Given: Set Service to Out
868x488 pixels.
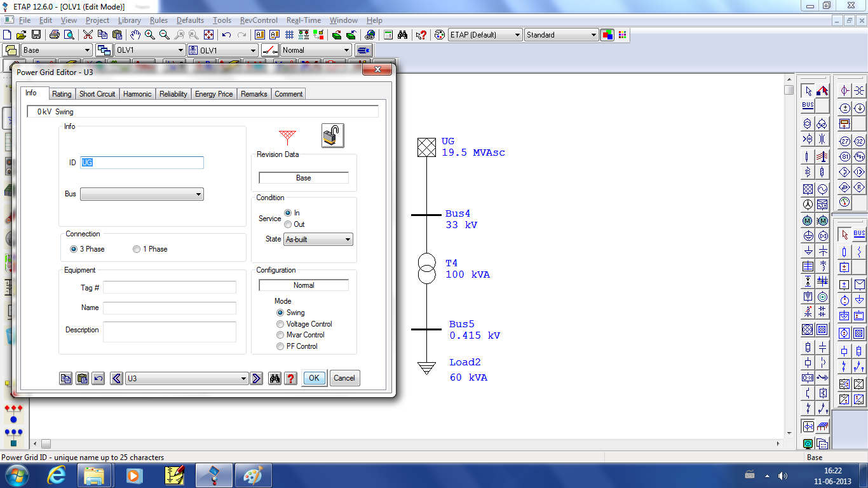Looking at the screenshot, I should pyautogui.click(x=287, y=224).
